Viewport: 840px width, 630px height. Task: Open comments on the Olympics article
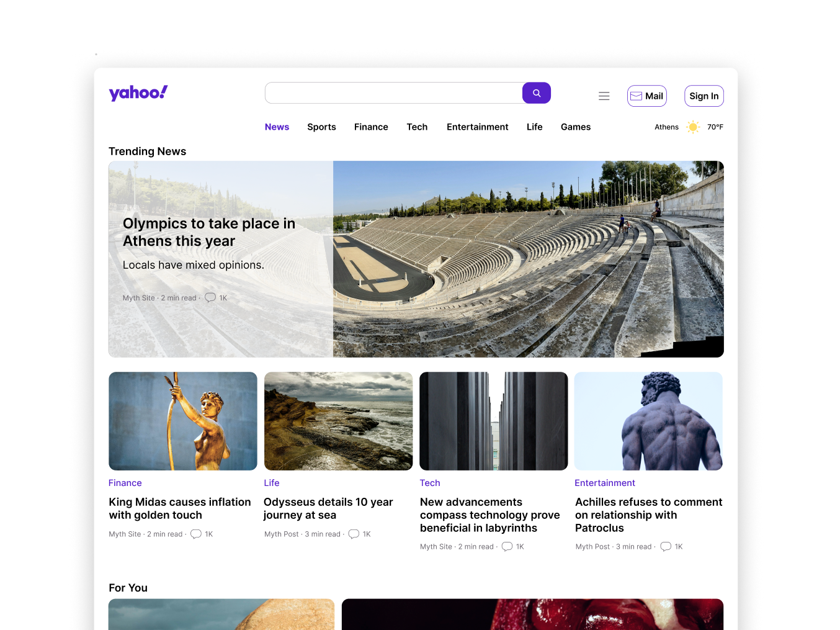pyautogui.click(x=210, y=298)
